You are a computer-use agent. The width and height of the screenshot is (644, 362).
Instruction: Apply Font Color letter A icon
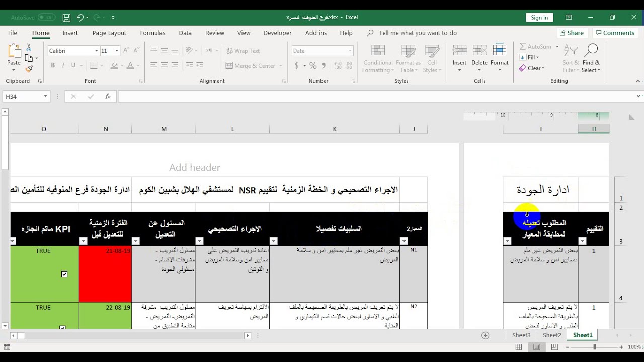click(x=130, y=66)
